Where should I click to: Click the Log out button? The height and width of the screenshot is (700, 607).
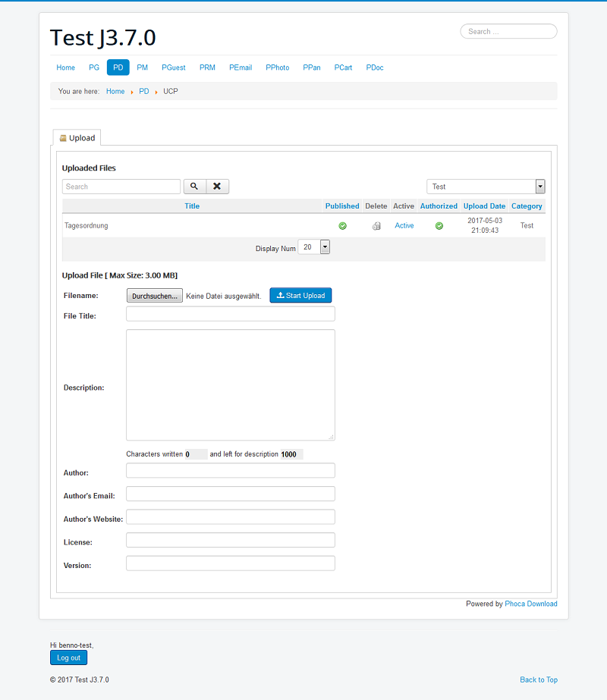click(x=68, y=658)
